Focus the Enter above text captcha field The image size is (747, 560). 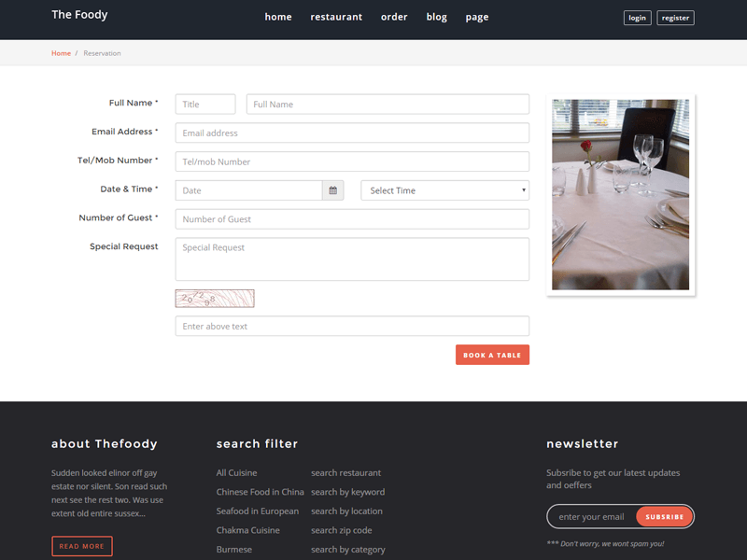tap(351, 327)
